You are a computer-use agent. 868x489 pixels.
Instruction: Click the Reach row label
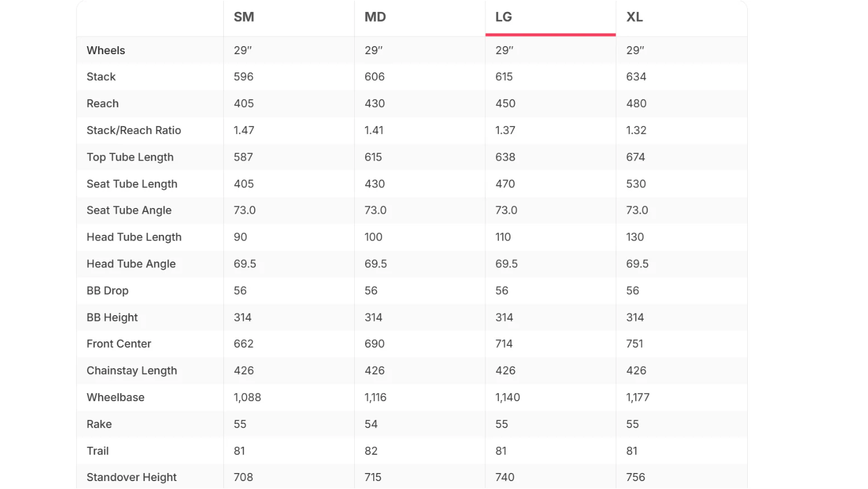click(103, 104)
